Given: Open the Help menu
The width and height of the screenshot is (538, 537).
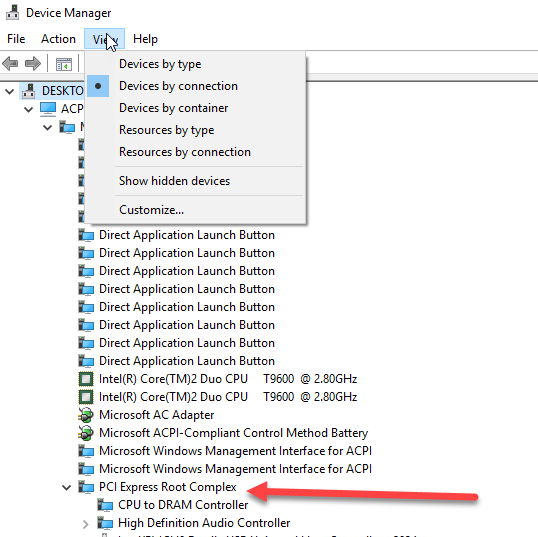Looking at the screenshot, I should pyautogui.click(x=145, y=39).
